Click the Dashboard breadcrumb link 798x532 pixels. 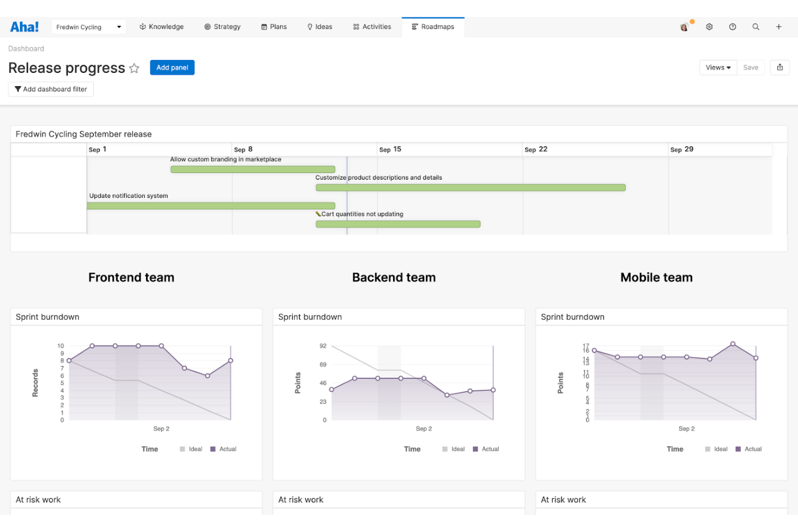tap(26, 49)
